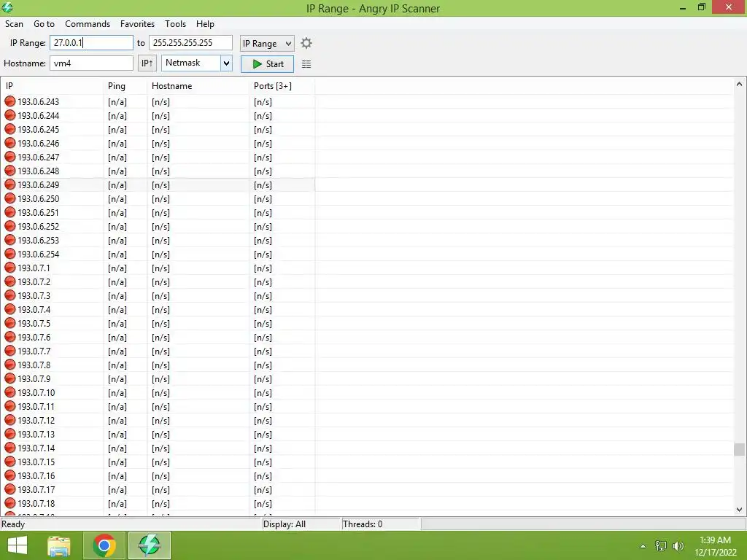The width and height of the screenshot is (747, 560).
Task: Open the Windows Start button
Action: click(18, 545)
